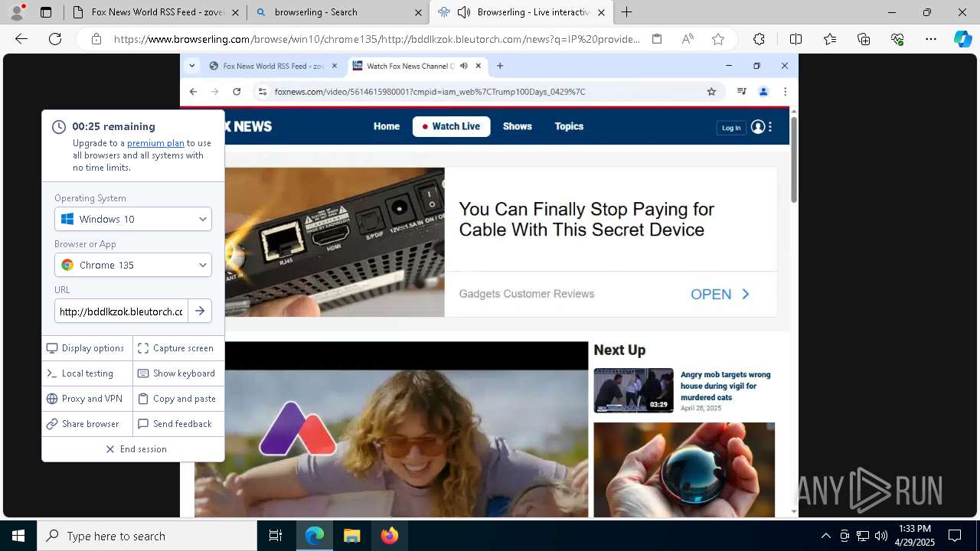Open Proxy and VPN
980x551 pixels.
pyautogui.click(x=87, y=399)
